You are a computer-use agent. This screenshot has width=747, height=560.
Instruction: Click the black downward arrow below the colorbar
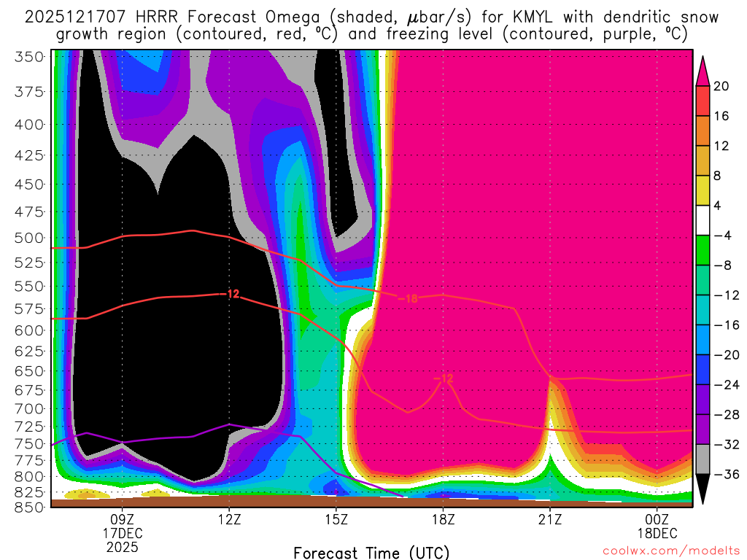pos(703,488)
